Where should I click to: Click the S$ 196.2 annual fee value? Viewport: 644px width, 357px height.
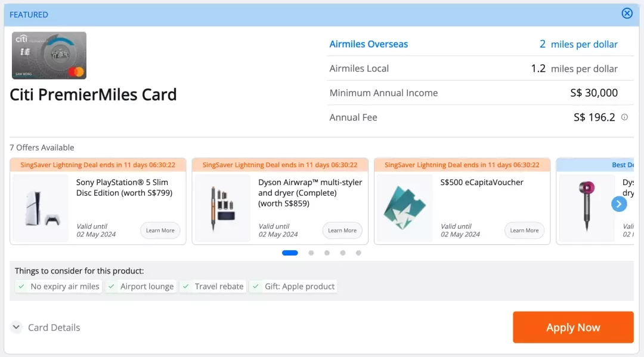click(595, 117)
